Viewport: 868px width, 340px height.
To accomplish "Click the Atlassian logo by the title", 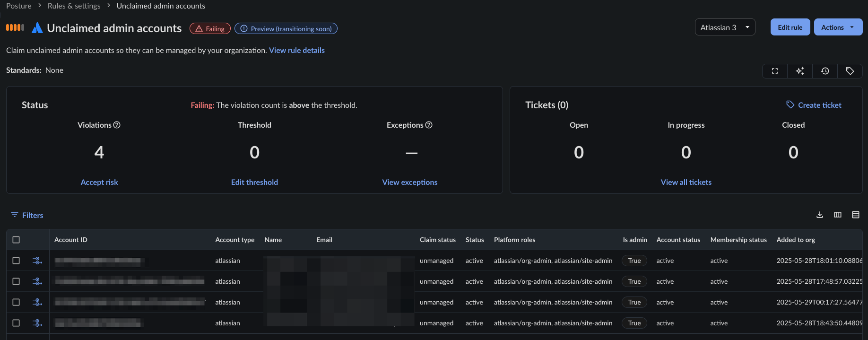I will point(37,28).
